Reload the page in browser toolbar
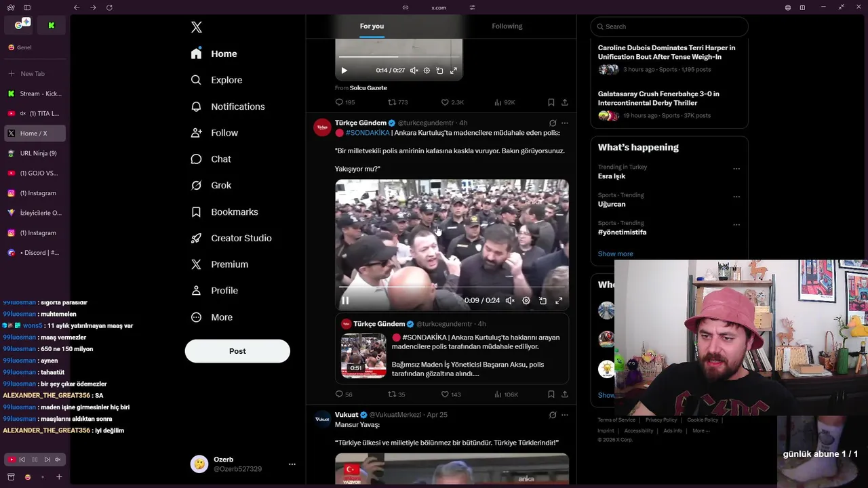Image resolution: width=868 pixels, height=488 pixels. coord(109,7)
